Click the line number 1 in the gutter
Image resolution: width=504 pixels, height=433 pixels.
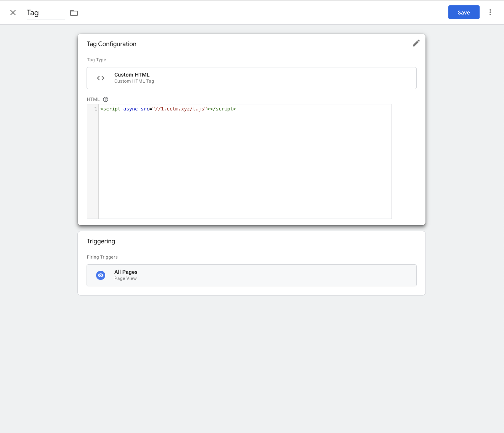[95, 109]
